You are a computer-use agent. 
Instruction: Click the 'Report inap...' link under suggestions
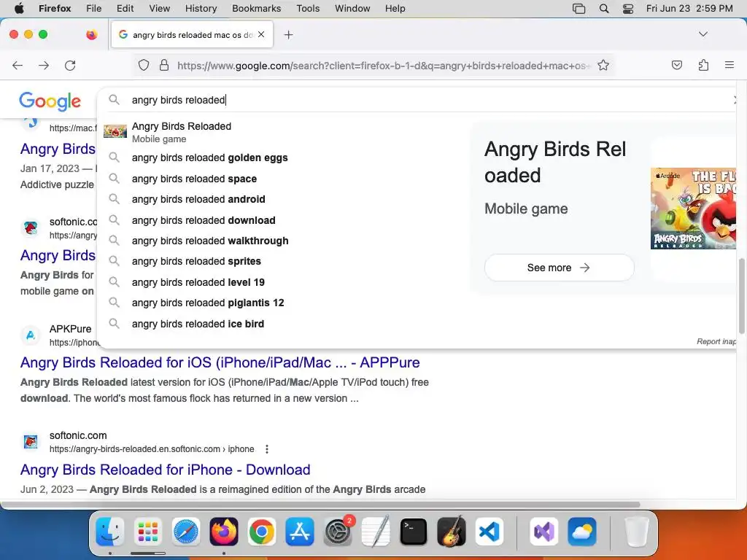716,341
